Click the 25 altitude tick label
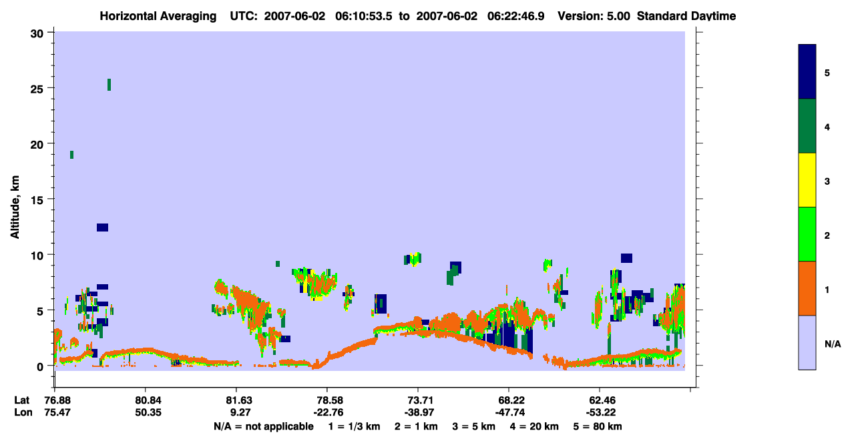The image size is (868, 445). point(39,88)
